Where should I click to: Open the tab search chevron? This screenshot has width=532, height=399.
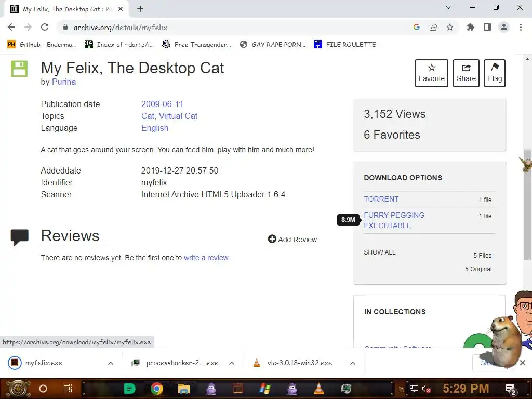(448, 7)
